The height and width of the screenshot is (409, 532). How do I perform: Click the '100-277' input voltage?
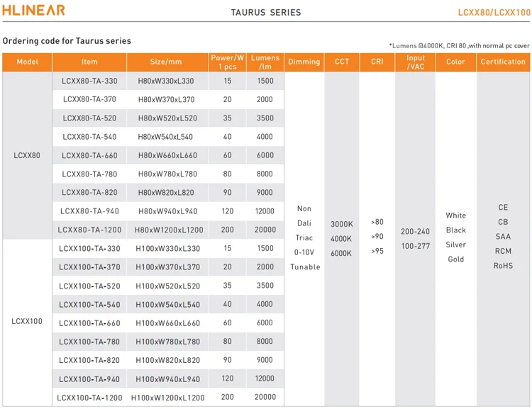click(415, 246)
